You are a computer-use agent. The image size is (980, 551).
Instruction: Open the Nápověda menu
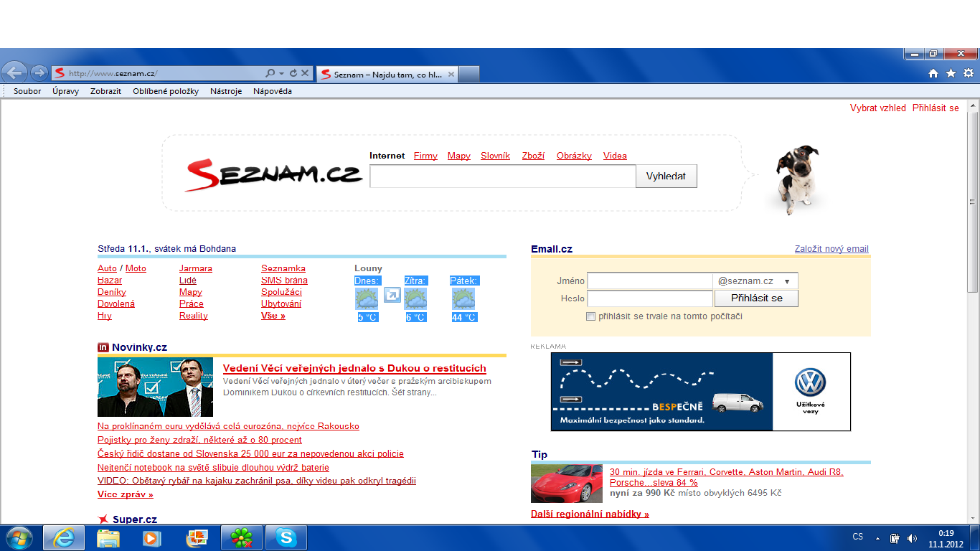tap(273, 91)
